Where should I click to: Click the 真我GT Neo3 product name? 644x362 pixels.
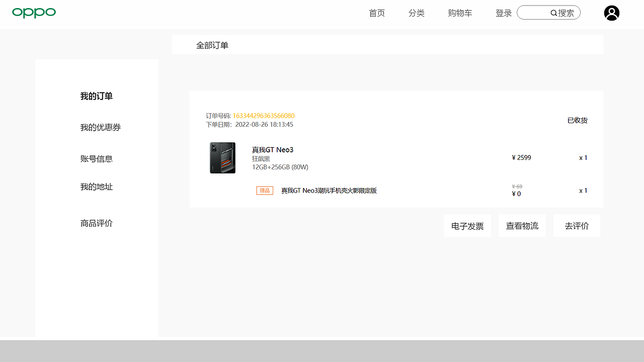[x=273, y=150]
